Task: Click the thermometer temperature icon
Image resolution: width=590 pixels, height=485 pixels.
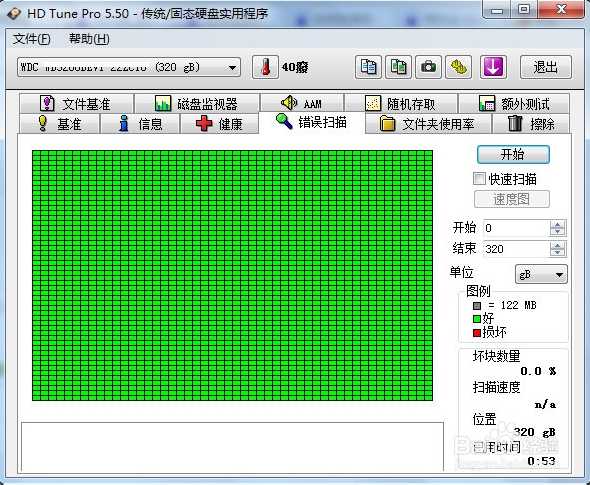Action: coord(266,67)
